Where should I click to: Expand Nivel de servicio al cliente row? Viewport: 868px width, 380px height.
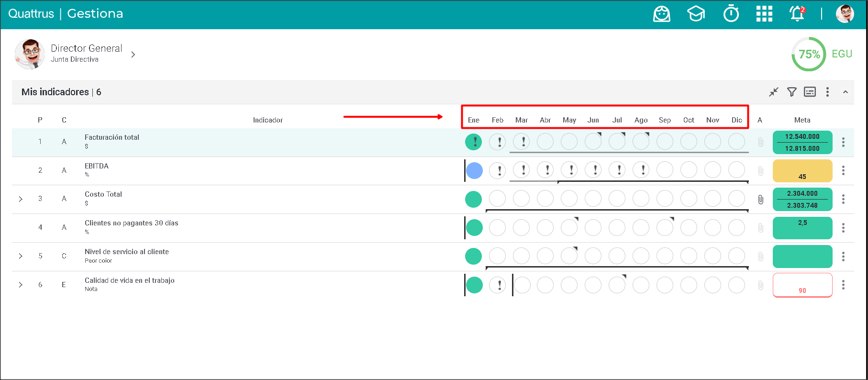click(21, 256)
